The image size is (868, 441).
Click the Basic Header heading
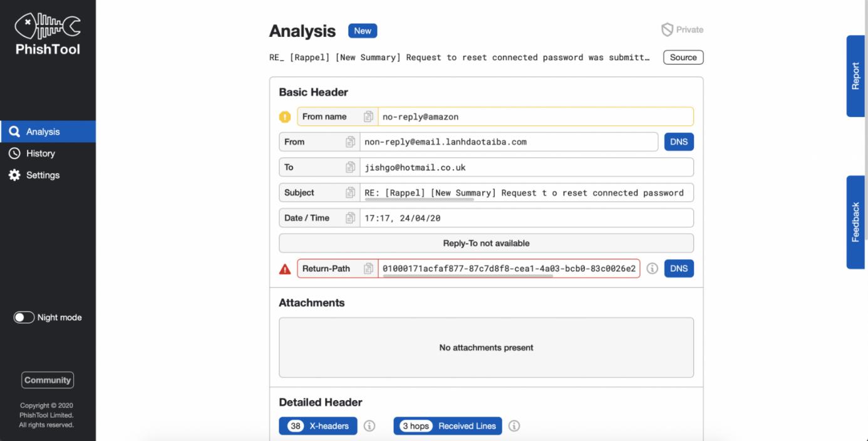click(x=313, y=92)
